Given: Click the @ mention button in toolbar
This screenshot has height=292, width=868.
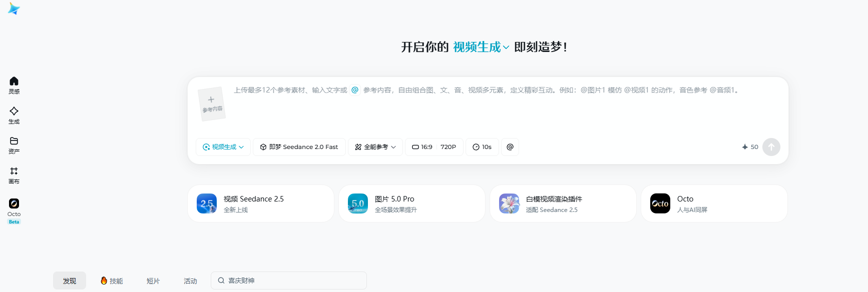Looking at the screenshot, I should (510, 147).
